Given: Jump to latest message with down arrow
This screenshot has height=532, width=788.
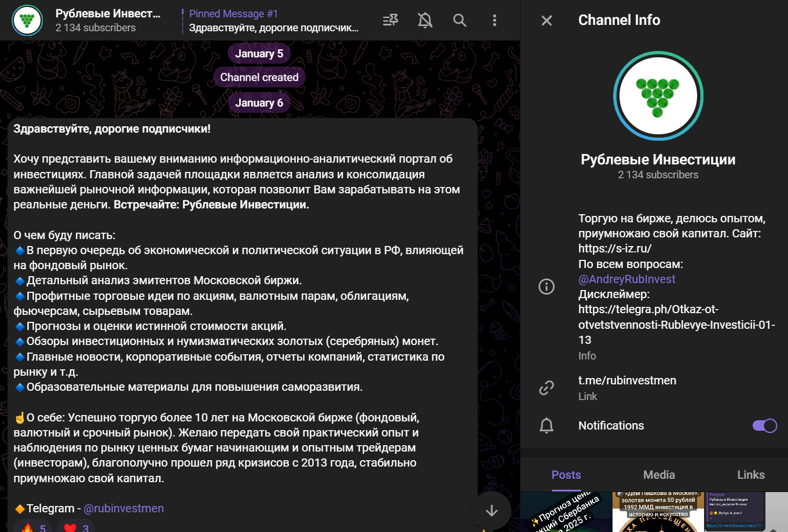Looking at the screenshot, I should coord(492,511).
